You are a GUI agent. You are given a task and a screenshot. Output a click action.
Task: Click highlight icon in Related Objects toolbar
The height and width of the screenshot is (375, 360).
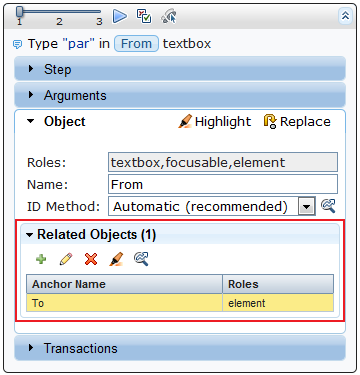tap(116, 259)
